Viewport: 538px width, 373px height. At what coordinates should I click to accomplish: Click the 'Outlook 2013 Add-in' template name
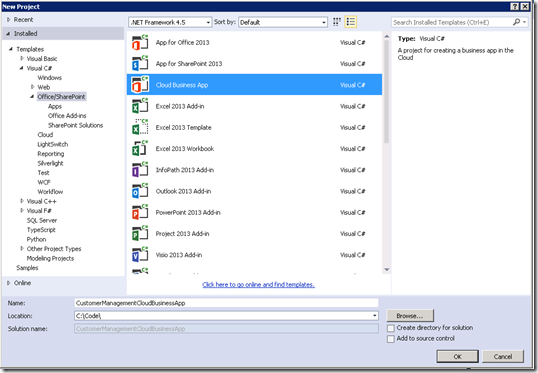(183, 191)
